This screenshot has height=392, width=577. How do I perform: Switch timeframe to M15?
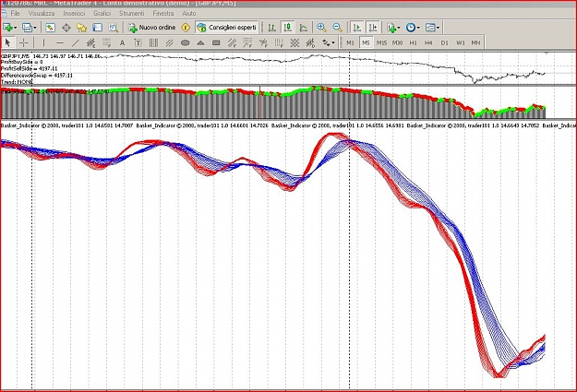click(381, 43)
